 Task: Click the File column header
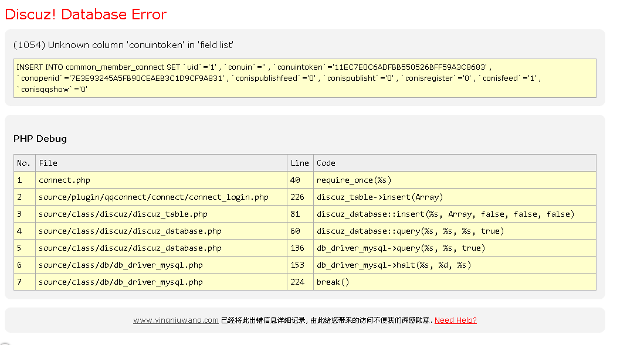pyautogui.click(x=48, y=163)
